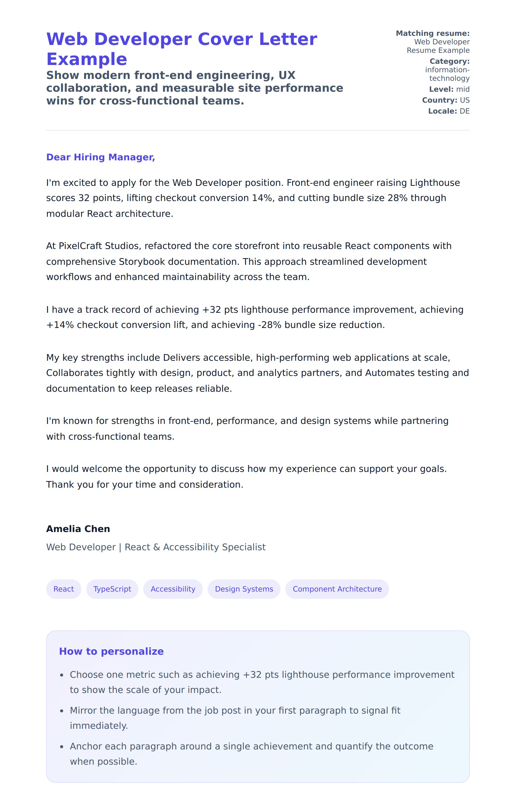Click the React & Accessibility Specialist tagline

(x=156, y=547)
